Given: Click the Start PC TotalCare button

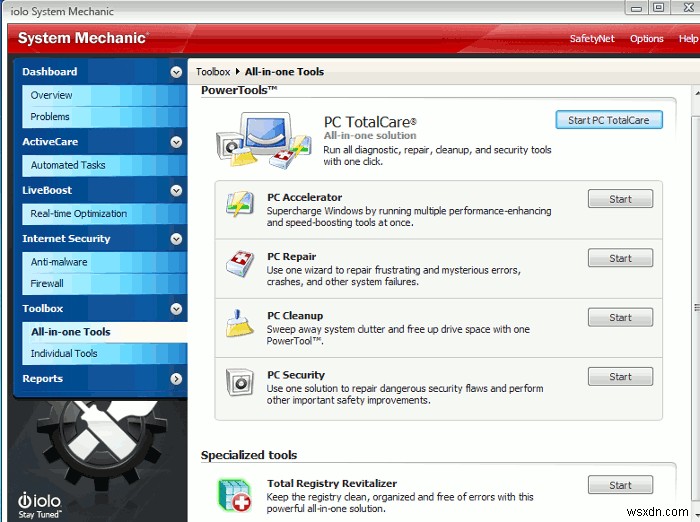Looking at the screenshot, I should point(609,120).
